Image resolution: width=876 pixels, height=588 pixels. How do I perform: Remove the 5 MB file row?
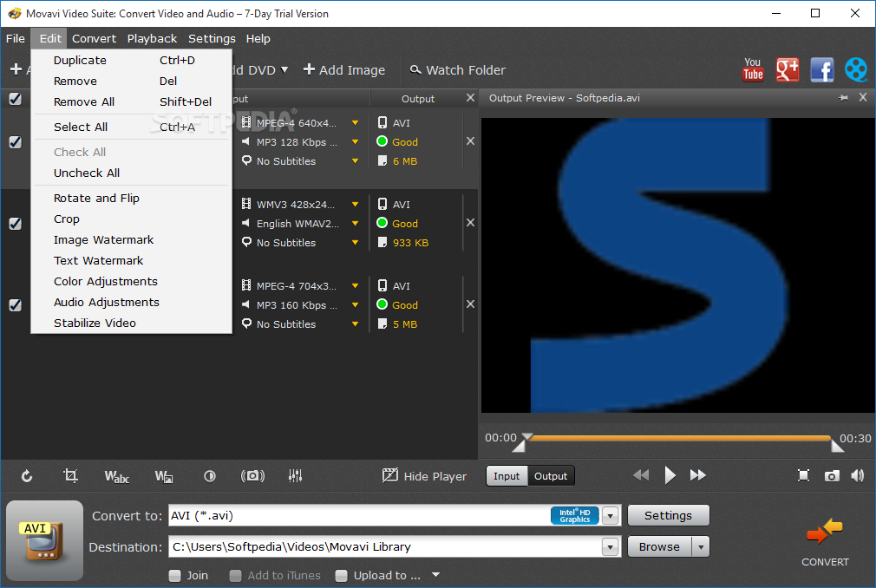(x=470, y=304)
